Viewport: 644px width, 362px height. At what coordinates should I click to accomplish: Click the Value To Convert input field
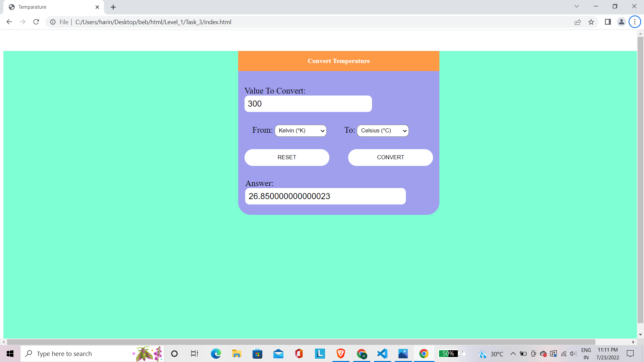tap(308, 104)
